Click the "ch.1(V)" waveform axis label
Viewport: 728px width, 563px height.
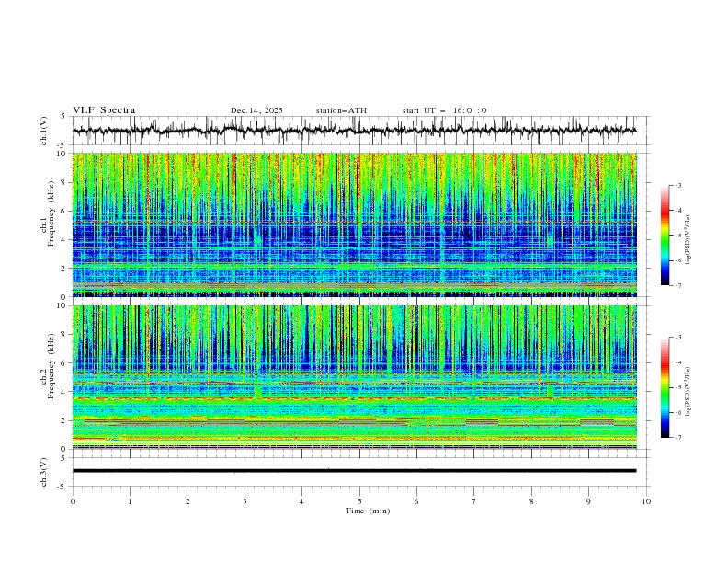click(44, 131)
